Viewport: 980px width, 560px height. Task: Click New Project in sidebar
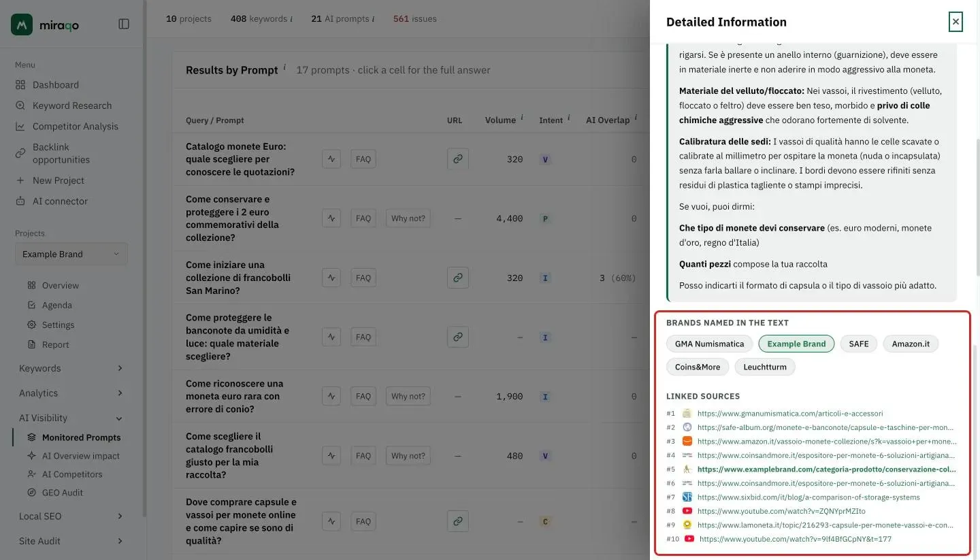pyautogui.click(x=59, y=180)
